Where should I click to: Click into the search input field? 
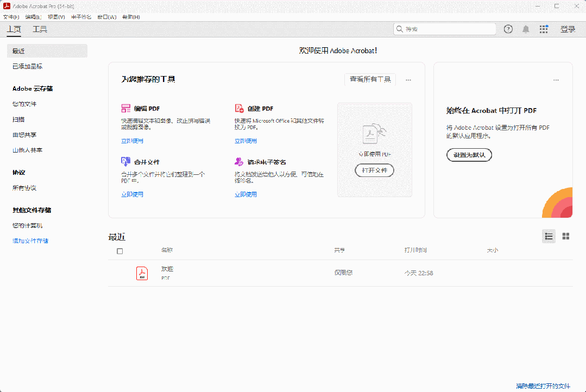pos(445,29)
